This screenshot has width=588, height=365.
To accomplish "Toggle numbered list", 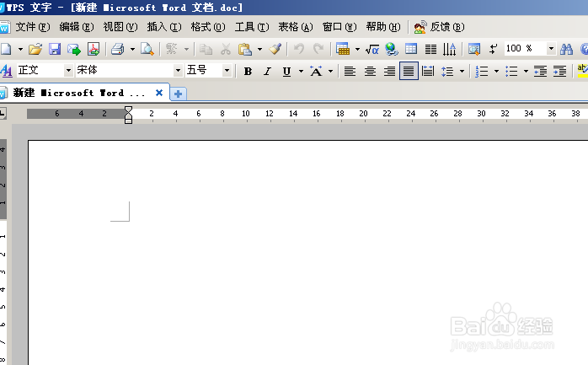I will point(482,71).
